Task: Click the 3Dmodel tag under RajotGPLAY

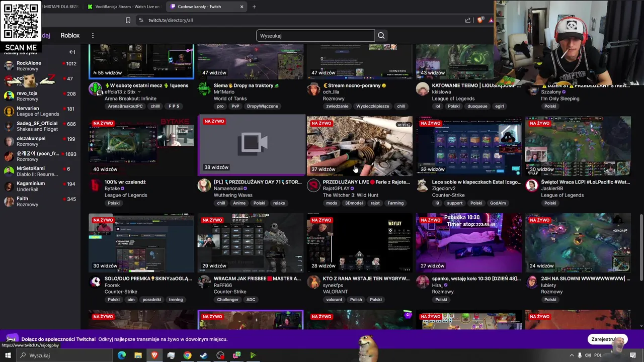Action: click(354, 203)
